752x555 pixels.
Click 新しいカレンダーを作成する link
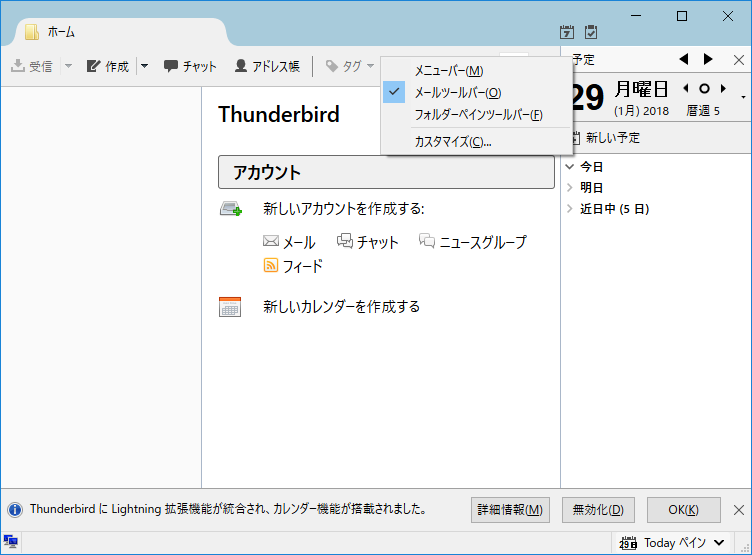(341, 307)
